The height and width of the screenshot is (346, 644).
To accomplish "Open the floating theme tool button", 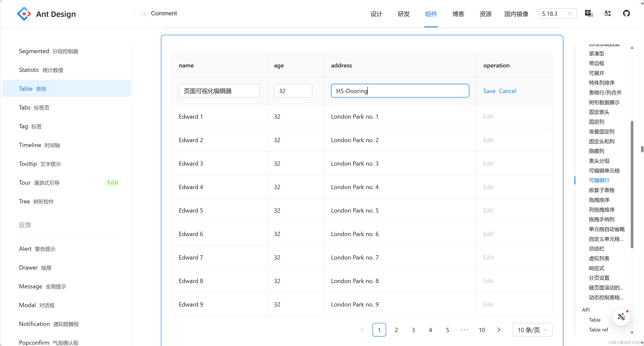I will (x=621, y=317).
